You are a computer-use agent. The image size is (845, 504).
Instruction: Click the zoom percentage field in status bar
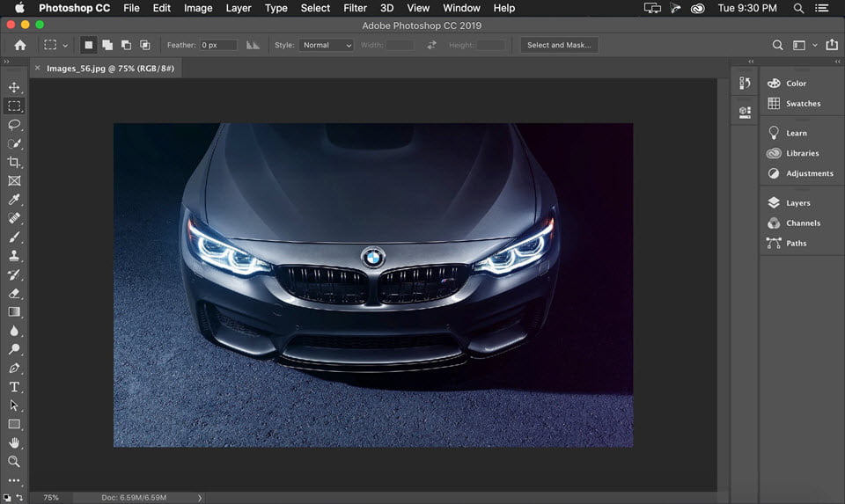51,498
